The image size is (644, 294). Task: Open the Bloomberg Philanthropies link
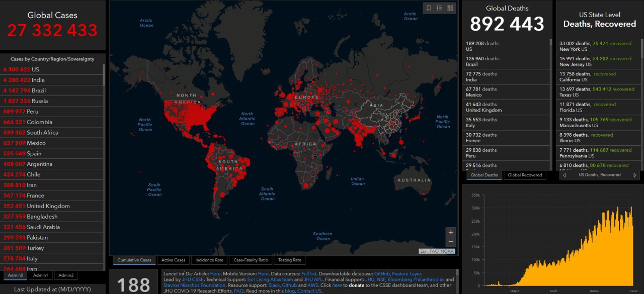tap(416, 279)
